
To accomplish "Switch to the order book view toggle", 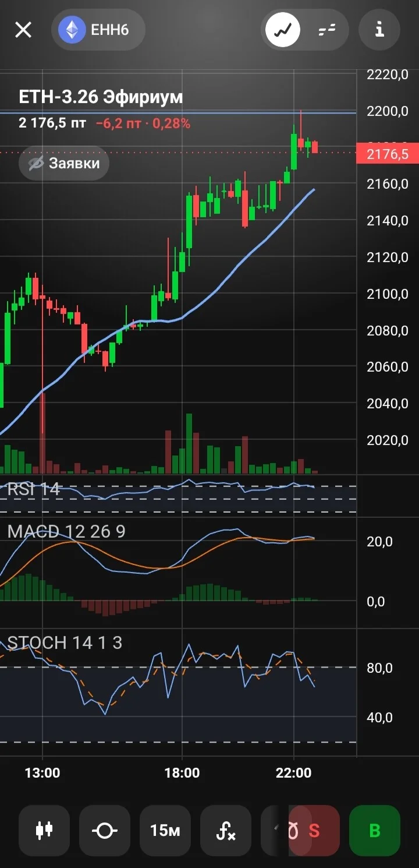I will 327,30.
